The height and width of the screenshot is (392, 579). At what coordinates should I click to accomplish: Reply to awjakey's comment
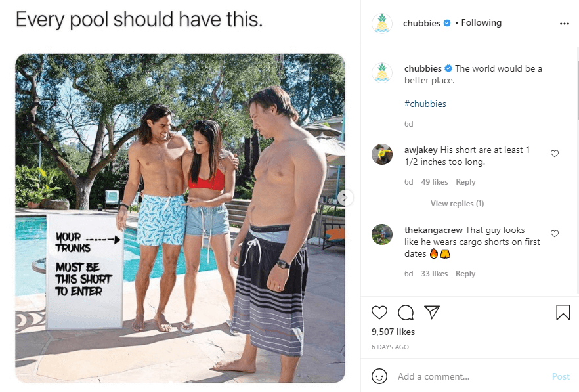[465, 182]
